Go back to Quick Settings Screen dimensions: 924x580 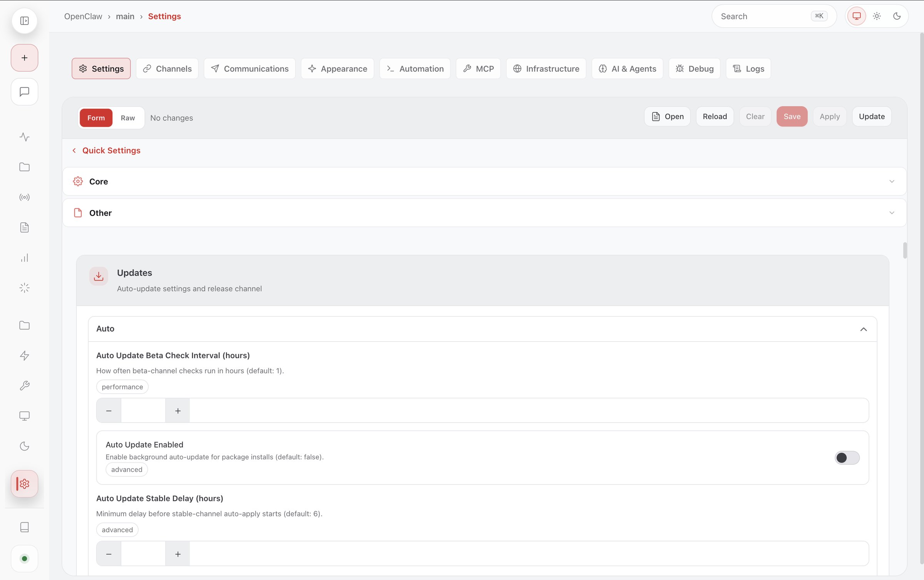(x=106, y=151)
